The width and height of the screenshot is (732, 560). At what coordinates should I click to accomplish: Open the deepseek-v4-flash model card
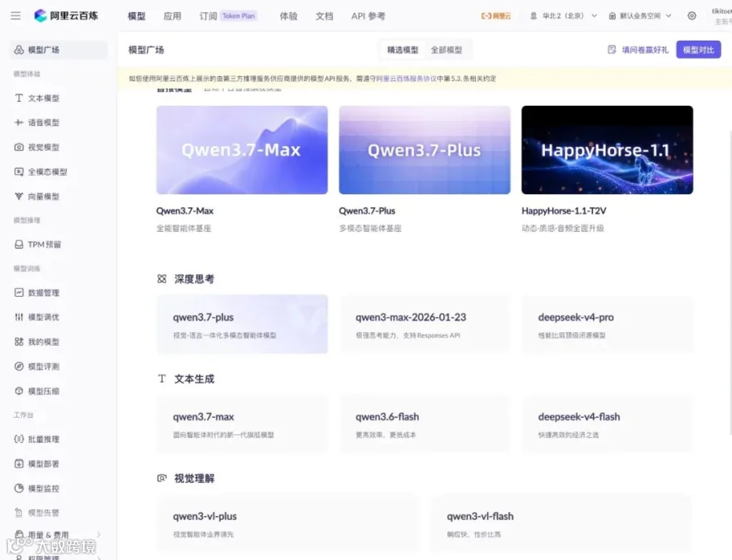pyautogui.click(x=608, y=423)
